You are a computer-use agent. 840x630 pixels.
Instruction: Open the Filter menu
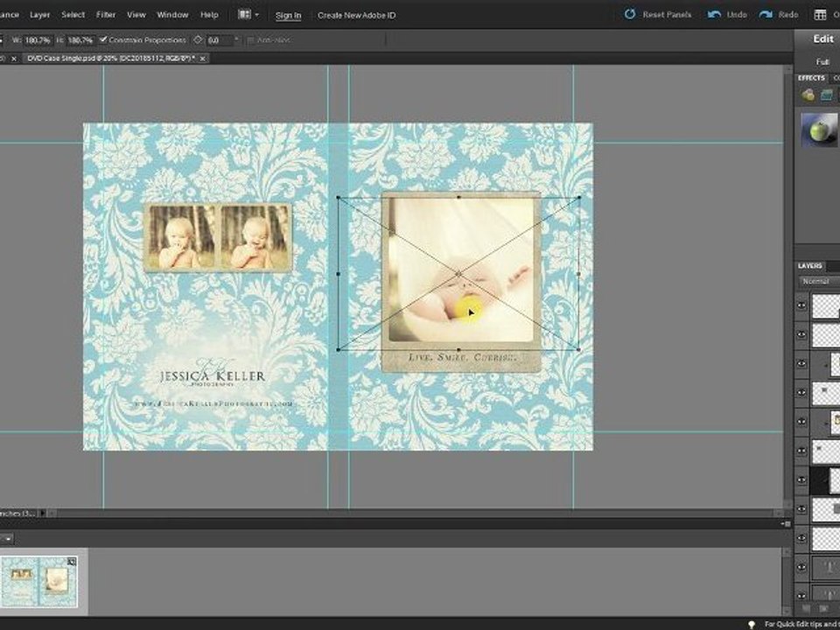point(106,15)
